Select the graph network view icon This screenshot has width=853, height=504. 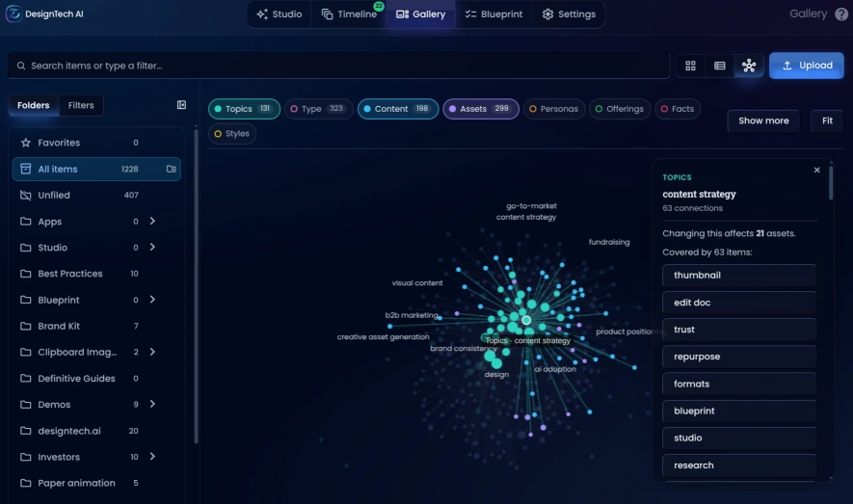point(749,66)
